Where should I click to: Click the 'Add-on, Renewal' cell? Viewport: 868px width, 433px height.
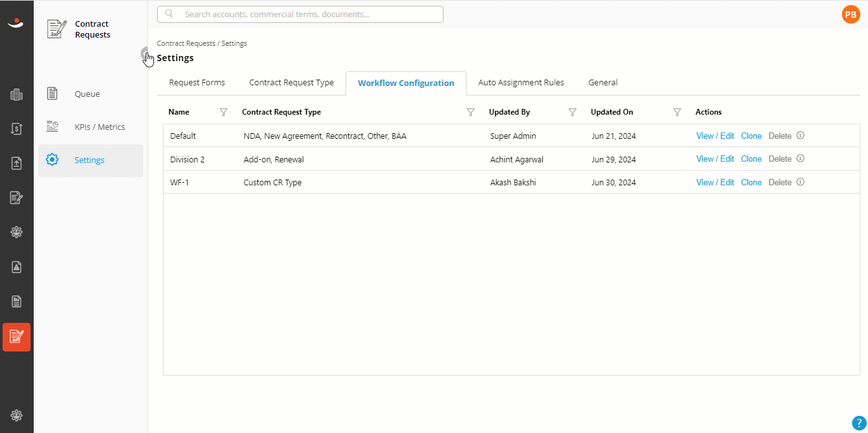click(x=274, y=159)
